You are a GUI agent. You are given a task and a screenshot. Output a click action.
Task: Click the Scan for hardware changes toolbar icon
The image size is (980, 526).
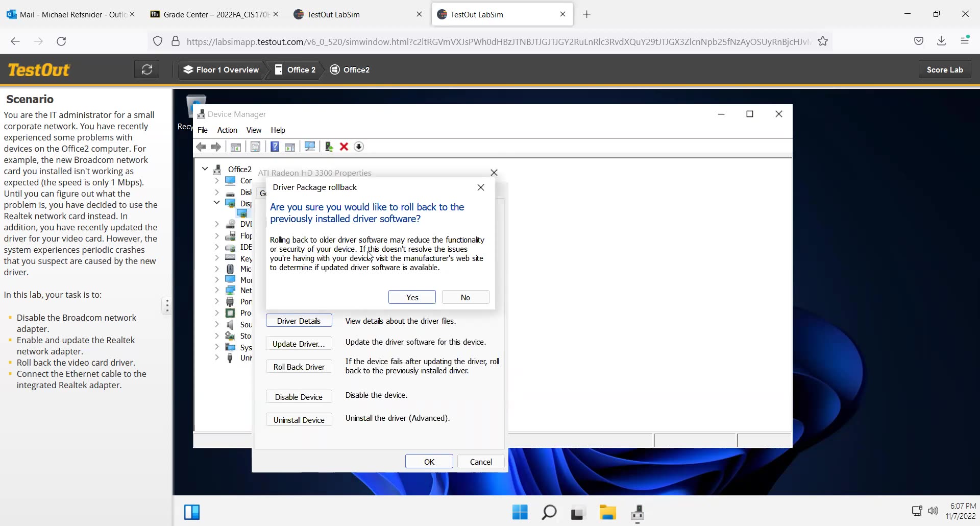pyautogui.click(x=310, y=147)
